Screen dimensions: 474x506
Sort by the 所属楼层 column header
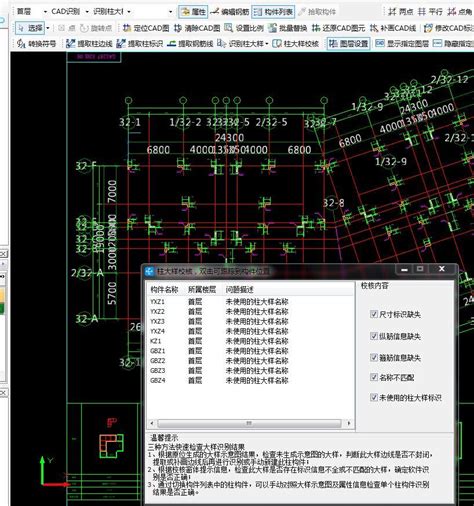pos(202,289)
